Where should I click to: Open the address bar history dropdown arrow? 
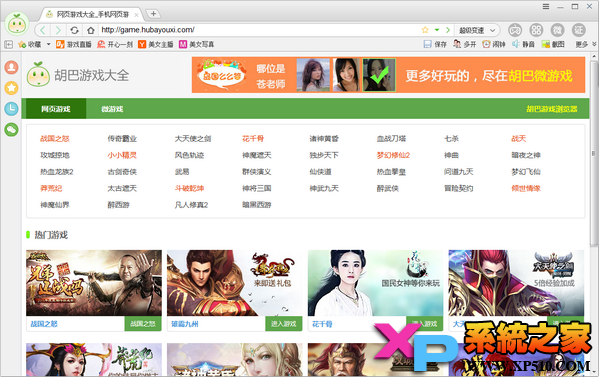pos(437,30)
